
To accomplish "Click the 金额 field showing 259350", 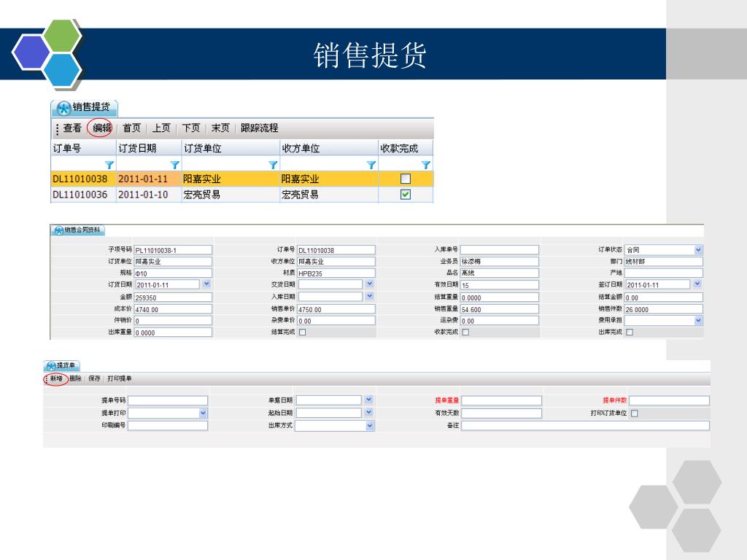I will (x=172, y=297).
